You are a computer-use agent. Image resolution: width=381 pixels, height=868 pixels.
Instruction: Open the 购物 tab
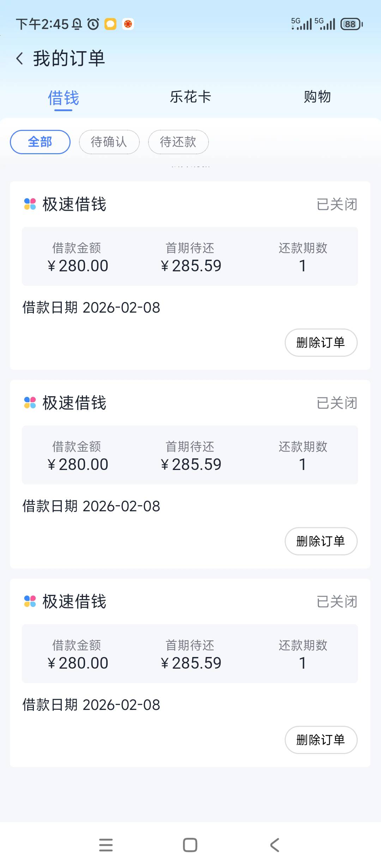click(x=317, y=97)
